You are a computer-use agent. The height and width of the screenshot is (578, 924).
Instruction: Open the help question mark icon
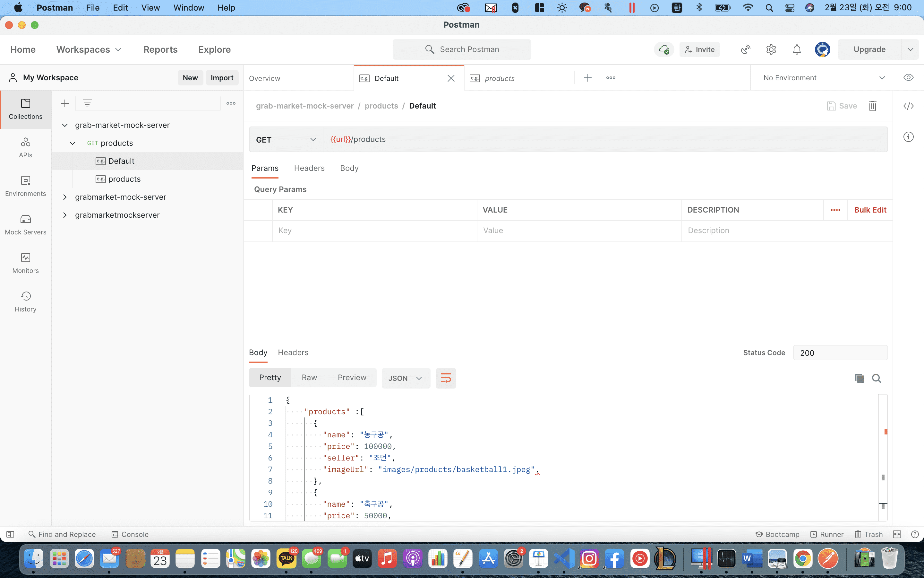point(915,534)
